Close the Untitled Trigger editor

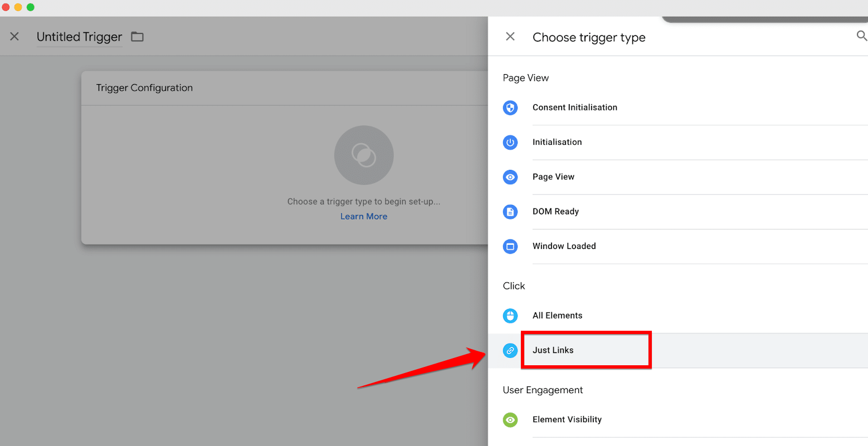click(14, 37)
